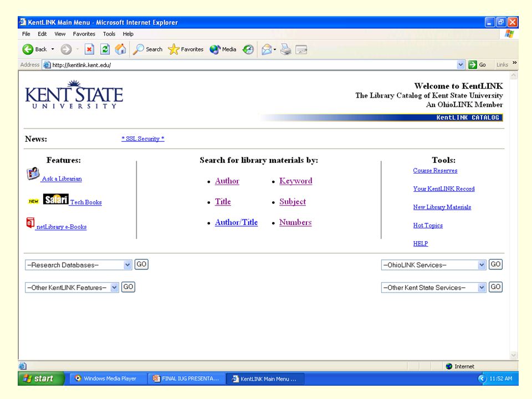Open Search toolbar button

click(x=147, y=49)
